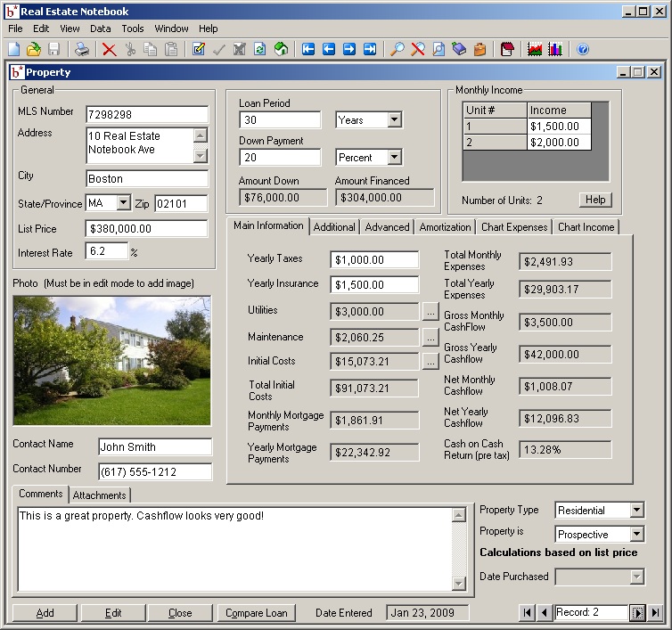Expand the Property Type dropdown
The width and height of the screenshot is (672, 630).
pyautogui.click(x=636, y=511)
